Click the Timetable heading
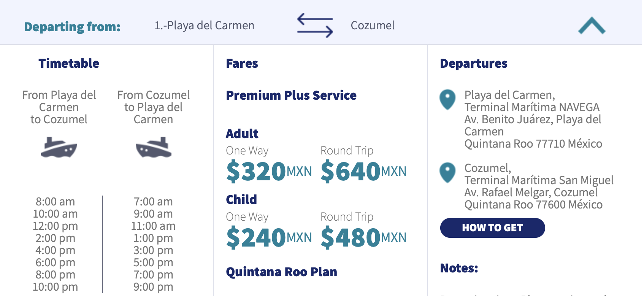644x296 pixels. [69, 63]
